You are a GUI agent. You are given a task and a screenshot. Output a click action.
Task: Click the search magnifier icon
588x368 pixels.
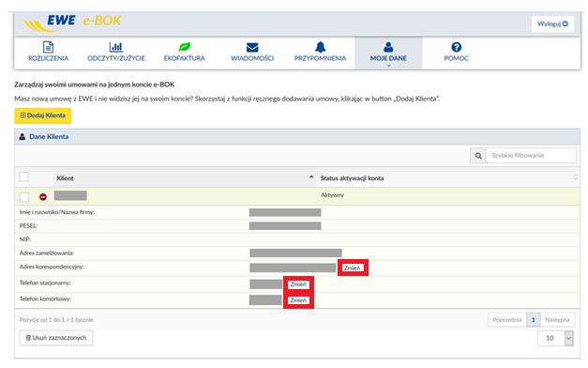[478, 156]
